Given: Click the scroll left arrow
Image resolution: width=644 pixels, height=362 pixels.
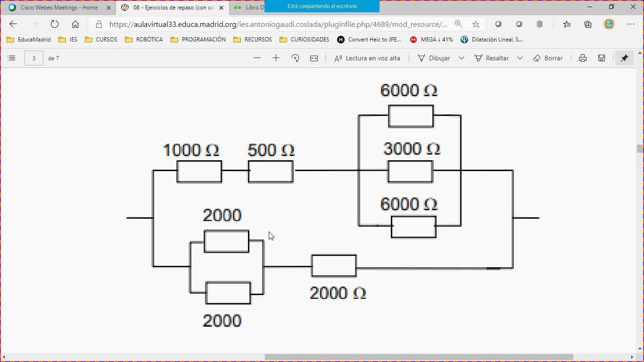Looking at the screenshot, I should [4, 357].
